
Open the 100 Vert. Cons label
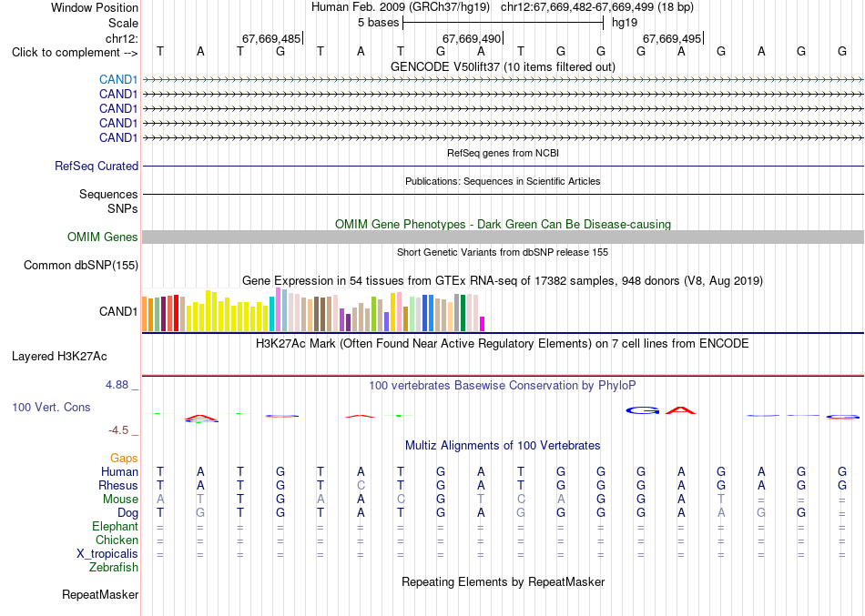point(51,407)
